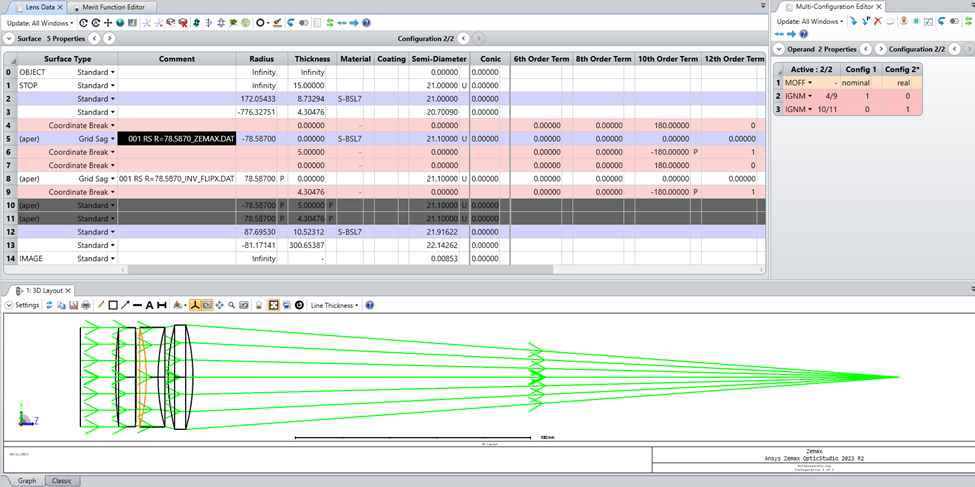Toggle the highlighted camera view button in 3D Layout
The width and height of the screenshot is (975, 487).
[207, 305]
